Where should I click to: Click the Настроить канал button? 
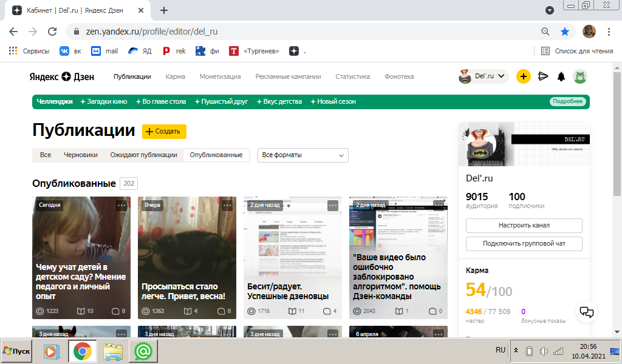pos(524,225)
